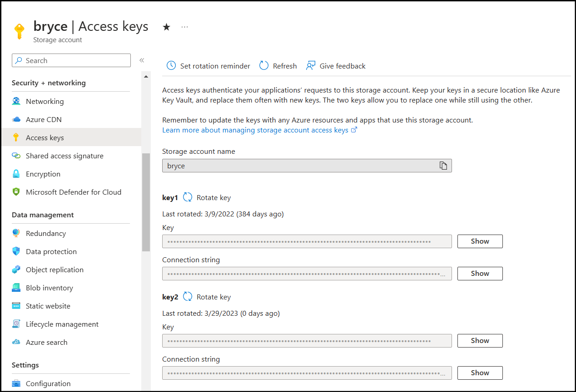
Task: Click the masked key2 Connection string field
Action: [307, 373]
